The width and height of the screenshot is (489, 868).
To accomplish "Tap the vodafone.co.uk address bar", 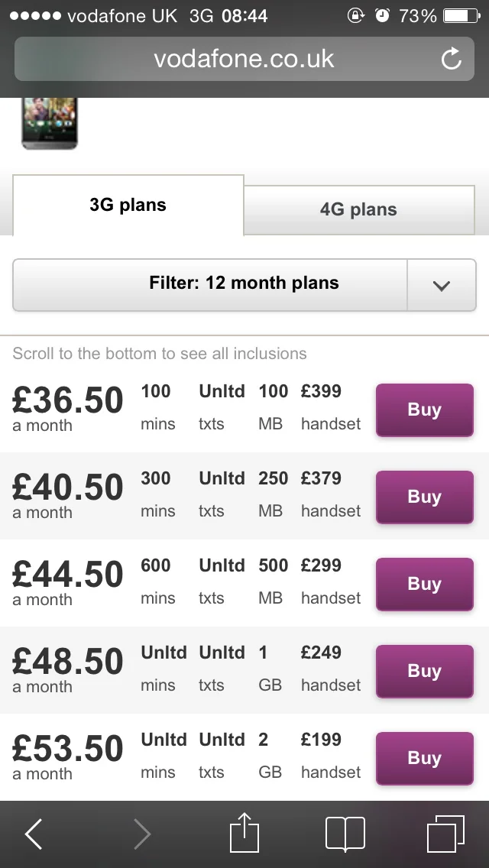I will point(244,59).
